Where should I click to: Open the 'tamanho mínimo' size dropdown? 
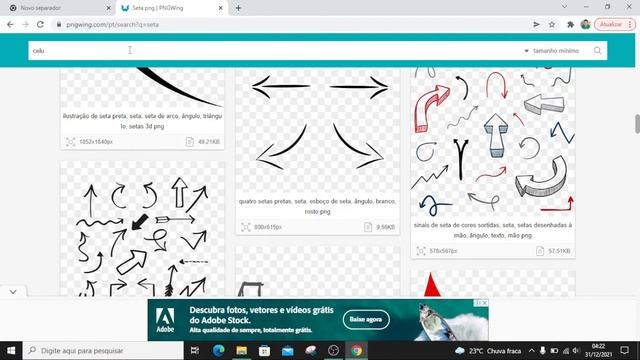[551, 51]
